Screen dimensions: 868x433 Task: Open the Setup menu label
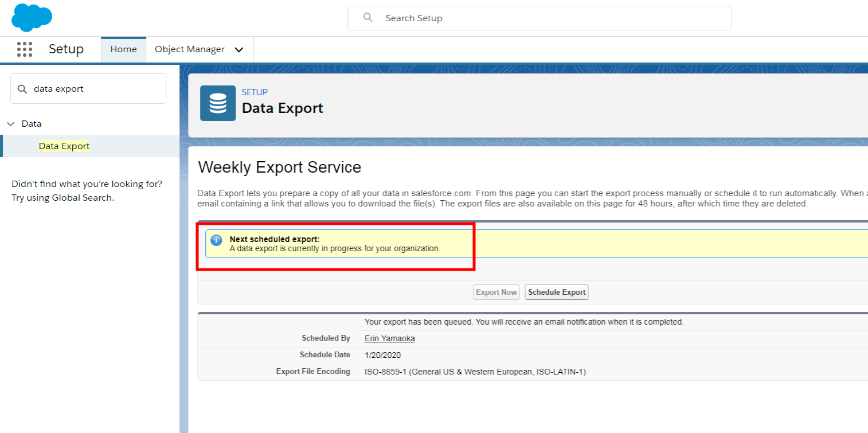click(65, 49)
